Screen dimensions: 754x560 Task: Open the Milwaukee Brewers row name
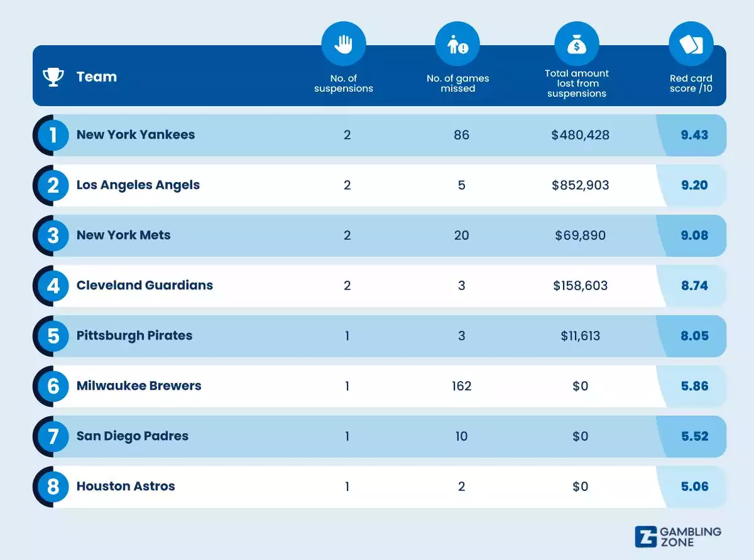pyautogui.click(x=139, y=386)
